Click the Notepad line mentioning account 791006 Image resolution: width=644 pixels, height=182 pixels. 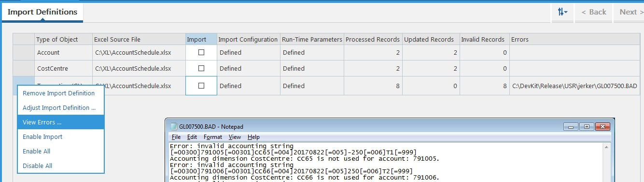click(x=305, y=177)
